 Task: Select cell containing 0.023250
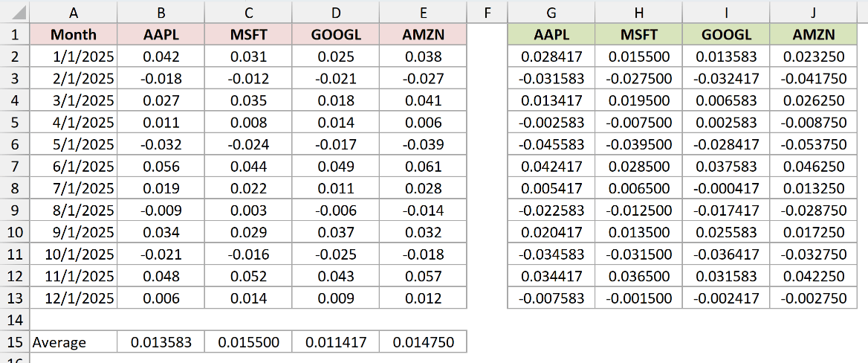point(813,57)
